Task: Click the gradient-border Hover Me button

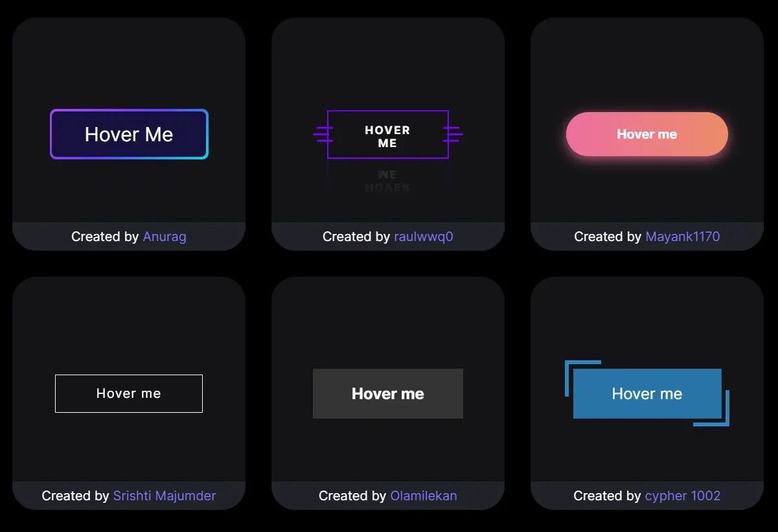Action: tap(128, 134)
